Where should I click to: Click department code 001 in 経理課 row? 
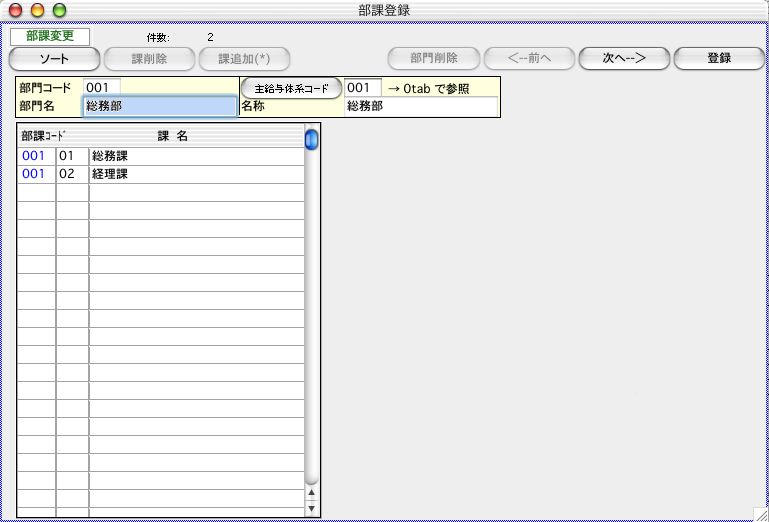pos(37,174)
